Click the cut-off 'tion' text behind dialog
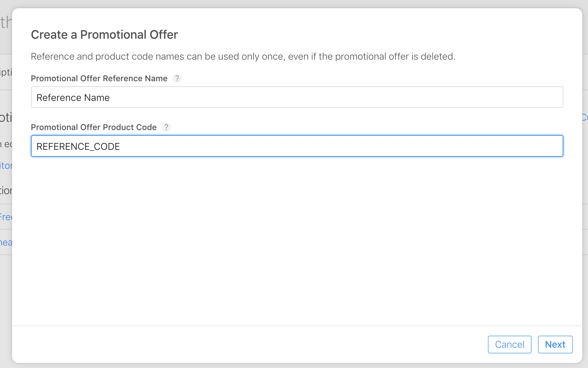The width and height of the screenshot is (588, 368). [6, 191]
